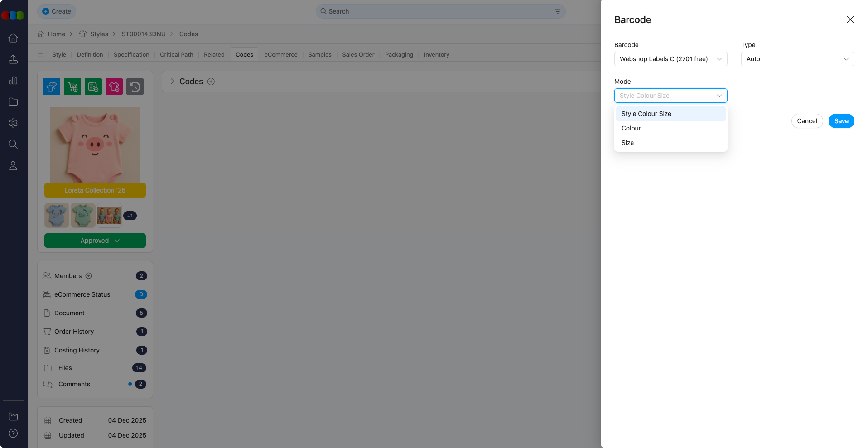Open the search filter icon
The width and height of the screenshot is (868, 448).
(x=558, y=11)
